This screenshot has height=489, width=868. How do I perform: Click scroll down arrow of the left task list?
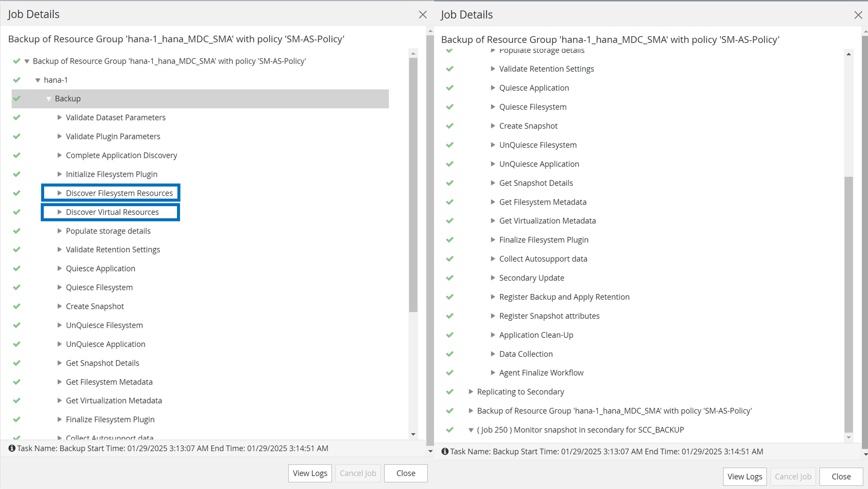[x=413, y=434]
